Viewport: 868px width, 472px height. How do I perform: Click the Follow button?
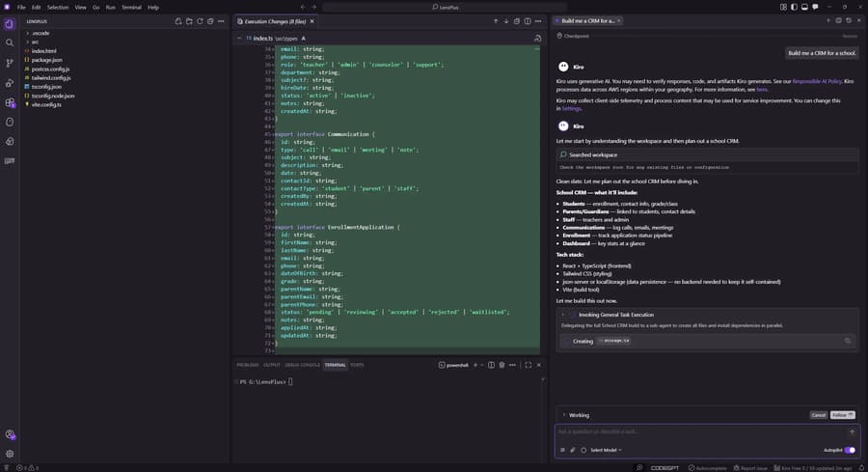pos(843,415)
